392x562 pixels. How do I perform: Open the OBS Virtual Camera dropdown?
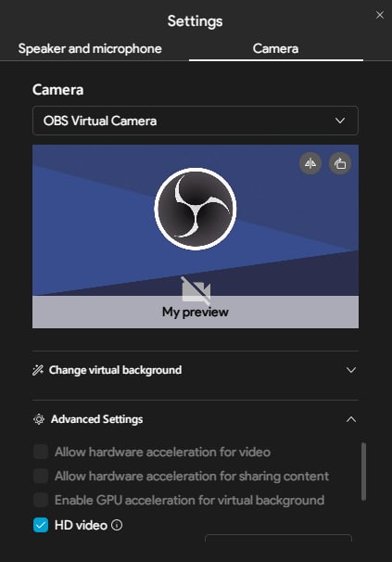(x=196, y=121)
